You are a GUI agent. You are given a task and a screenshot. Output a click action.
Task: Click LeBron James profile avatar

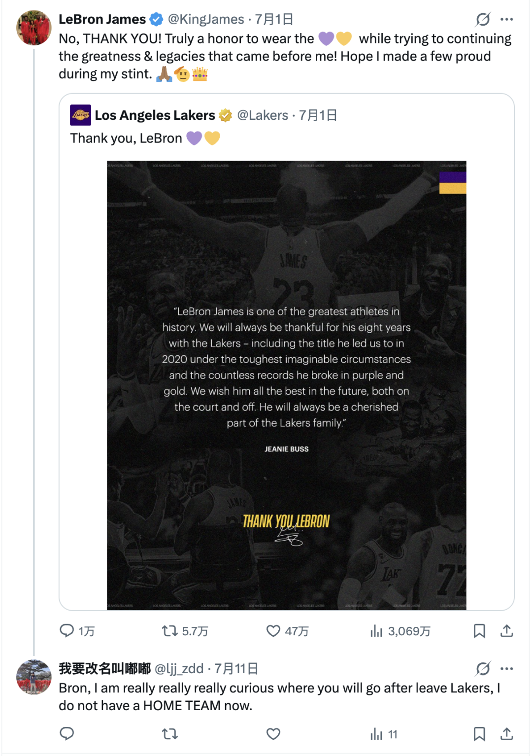[34, 28]
